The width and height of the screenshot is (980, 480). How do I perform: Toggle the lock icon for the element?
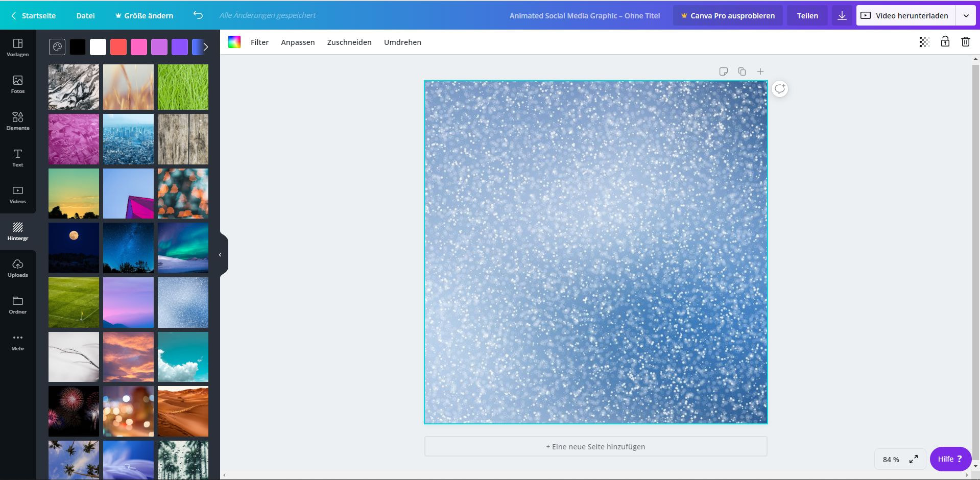(945, 42)
